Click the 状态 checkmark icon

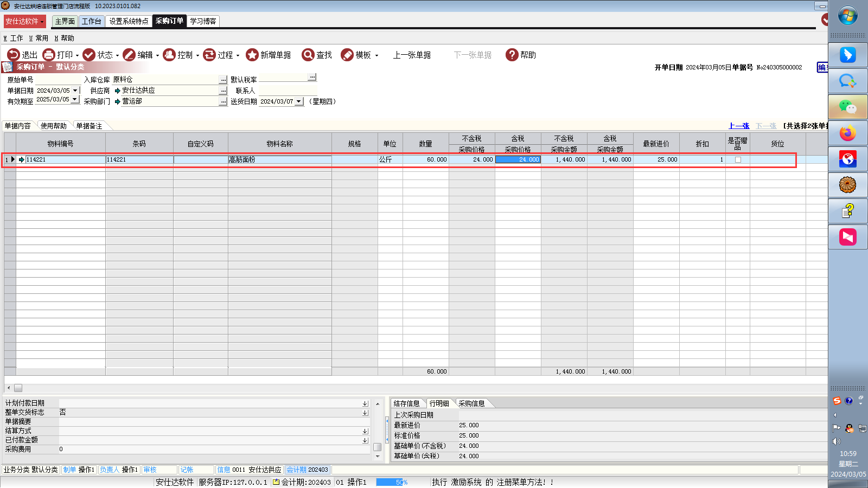click(89, 55)
